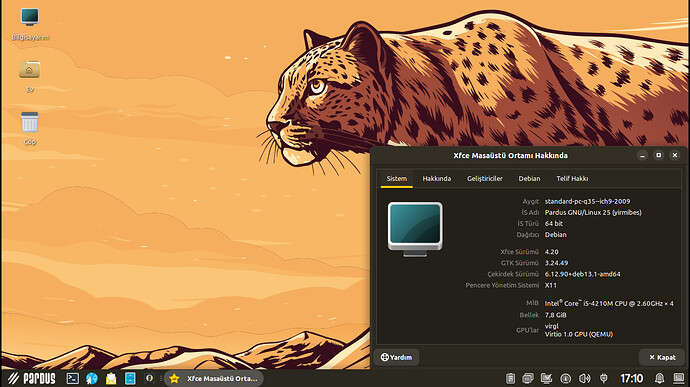Open the Telif Hakkı tab
690x387 pixels.
[x=572, y=178]
